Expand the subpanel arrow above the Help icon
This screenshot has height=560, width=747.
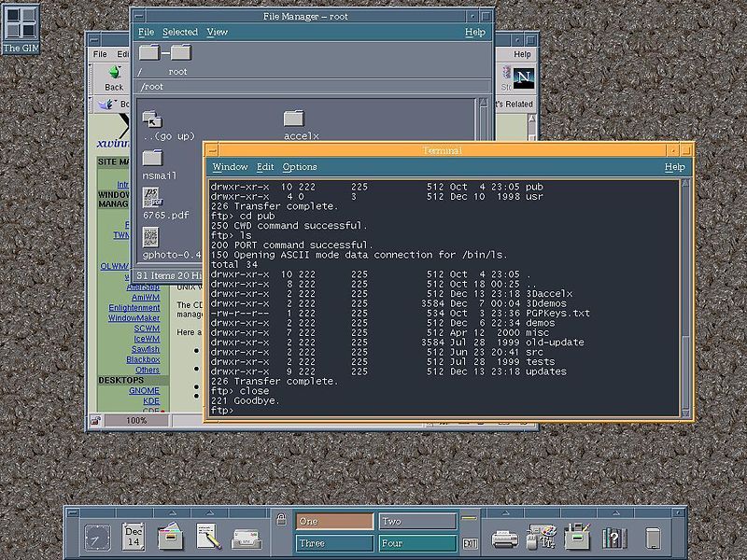(614, 512)
